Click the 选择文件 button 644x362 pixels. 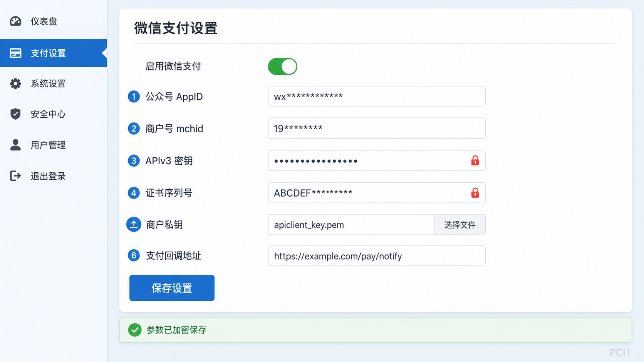[460, 225]
